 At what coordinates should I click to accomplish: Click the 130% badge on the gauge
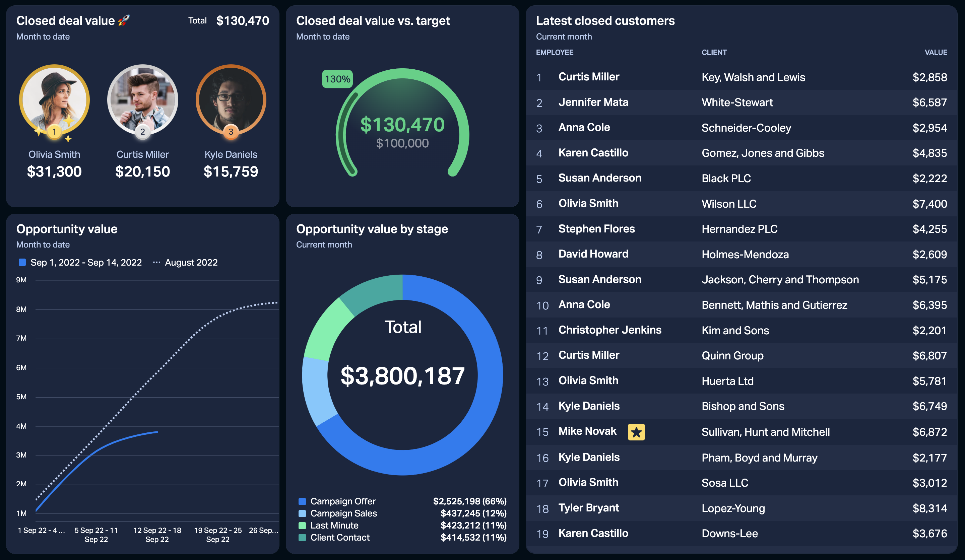click(337, 79)
